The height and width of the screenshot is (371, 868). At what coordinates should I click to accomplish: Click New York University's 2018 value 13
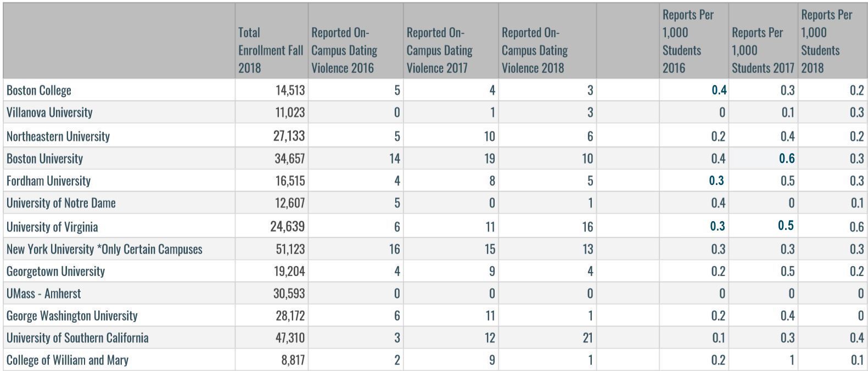tap(587, 249)
